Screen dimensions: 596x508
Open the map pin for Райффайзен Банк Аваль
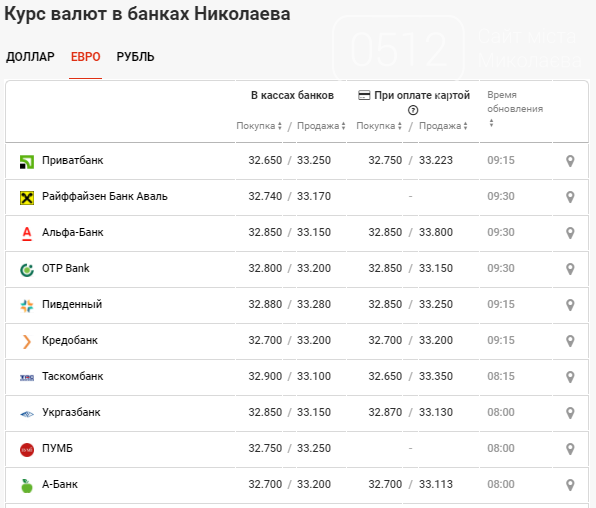(570, 197)
